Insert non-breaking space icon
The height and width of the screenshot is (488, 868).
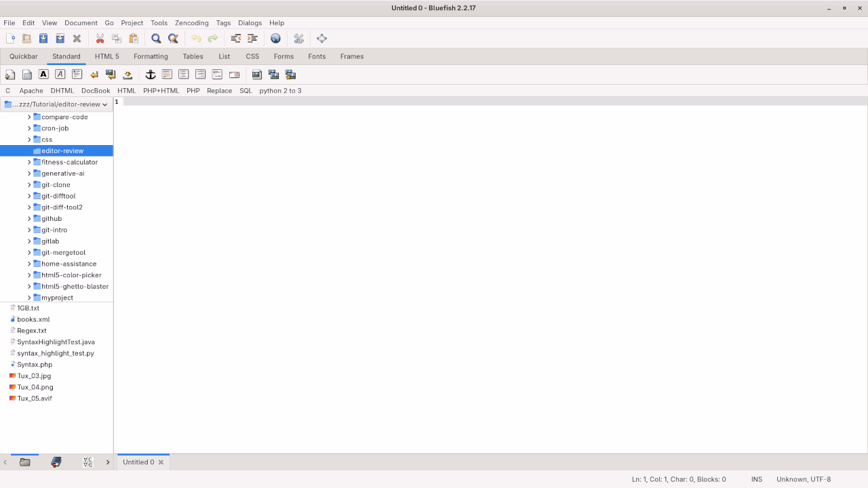click(127, 75)
